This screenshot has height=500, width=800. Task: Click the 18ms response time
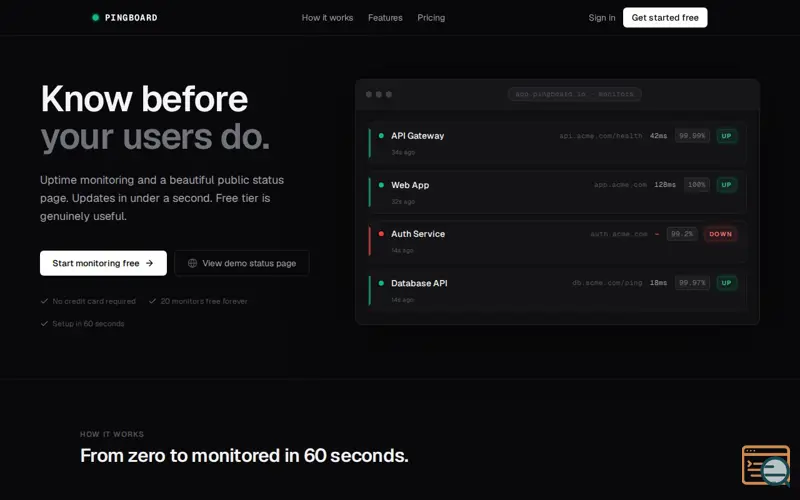(658, 283)
